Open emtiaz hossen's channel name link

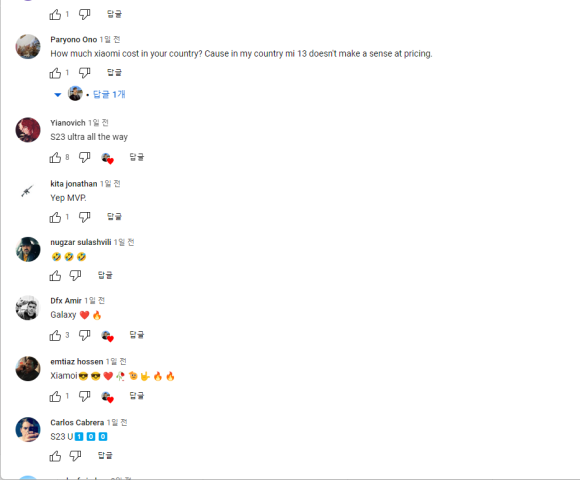point(77,362)
